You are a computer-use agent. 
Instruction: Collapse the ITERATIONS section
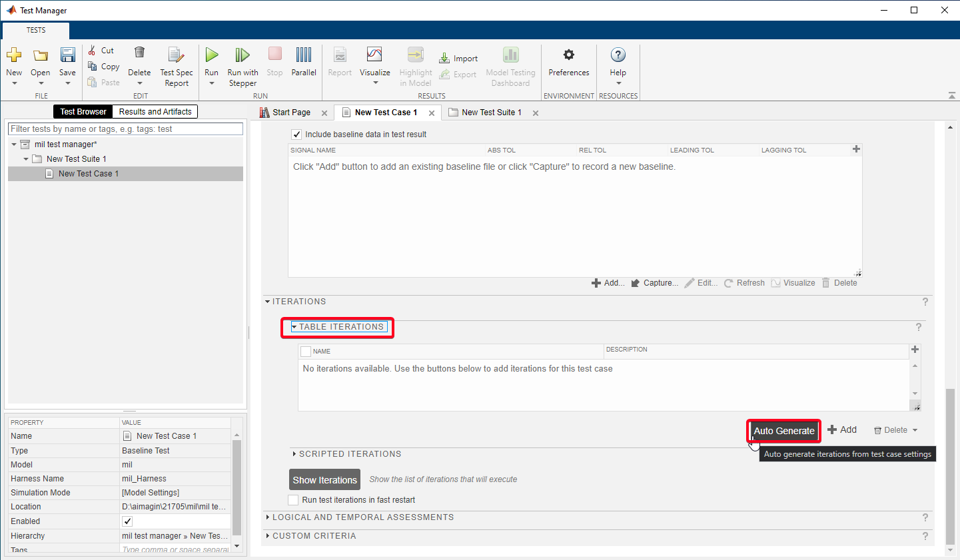click(268, 302)
